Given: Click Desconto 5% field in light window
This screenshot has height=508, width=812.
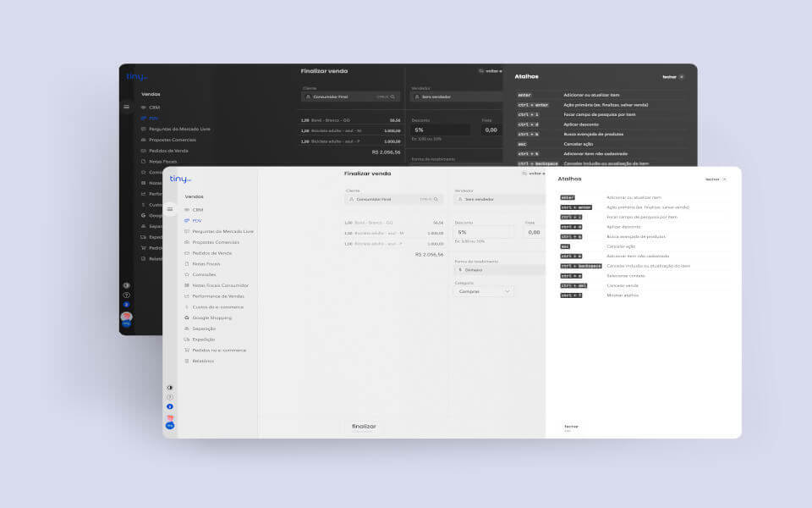Looking at the screenshot, I should point(484,232).
